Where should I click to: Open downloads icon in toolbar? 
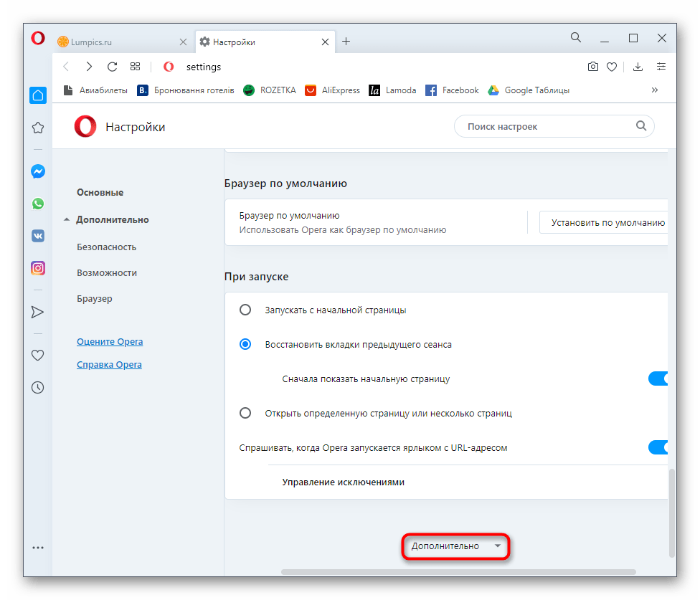638,67
